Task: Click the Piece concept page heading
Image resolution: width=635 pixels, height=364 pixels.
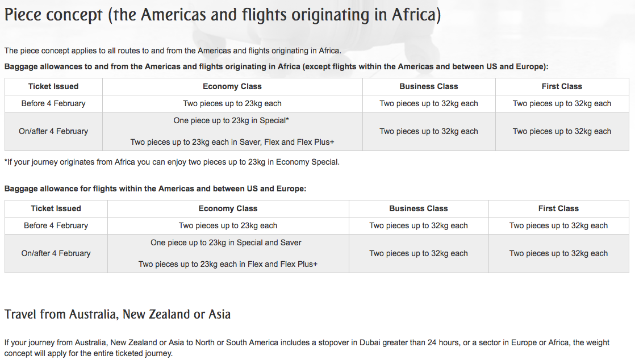Action: coord(222,15)
